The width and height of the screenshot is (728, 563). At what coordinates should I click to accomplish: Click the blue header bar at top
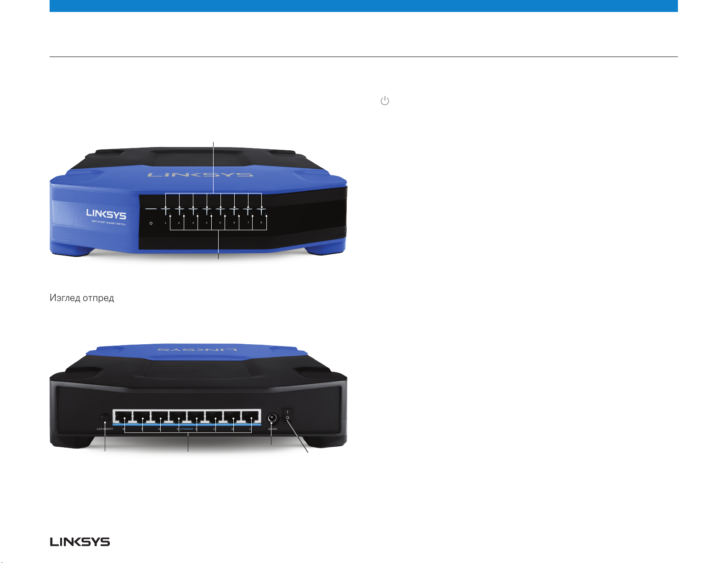point(364,6)
